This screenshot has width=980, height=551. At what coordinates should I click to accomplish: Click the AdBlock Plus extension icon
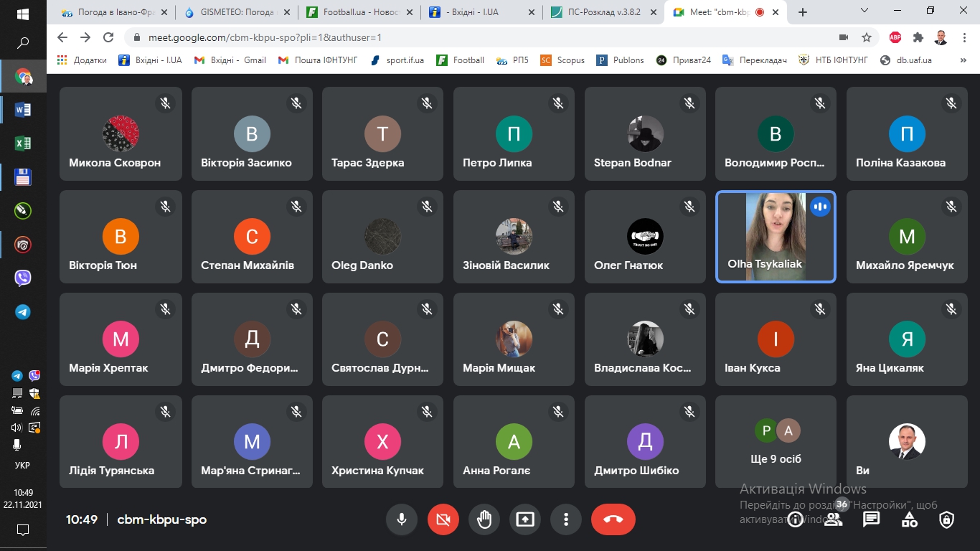895,37
